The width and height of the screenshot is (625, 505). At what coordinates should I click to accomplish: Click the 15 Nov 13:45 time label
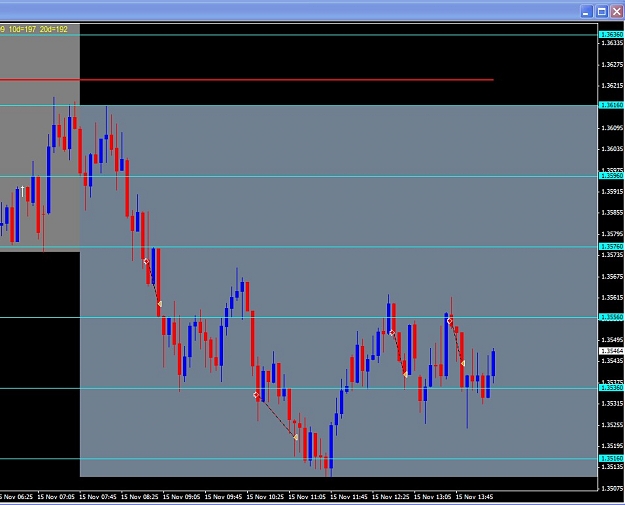pos(474,497)
